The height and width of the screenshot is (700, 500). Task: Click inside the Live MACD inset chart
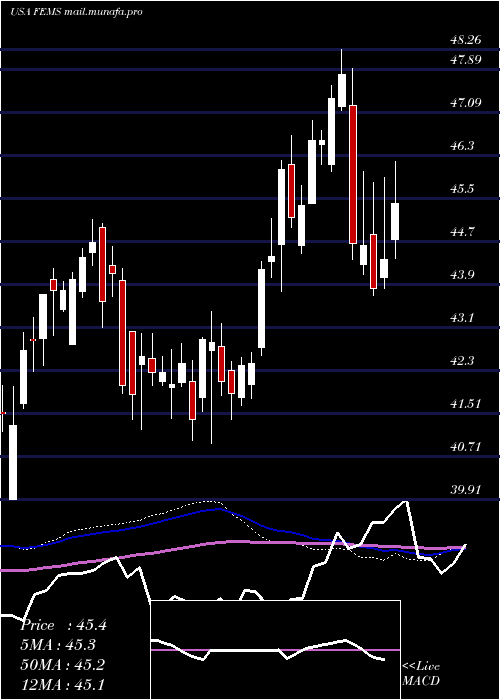click(x=275, y=650)
